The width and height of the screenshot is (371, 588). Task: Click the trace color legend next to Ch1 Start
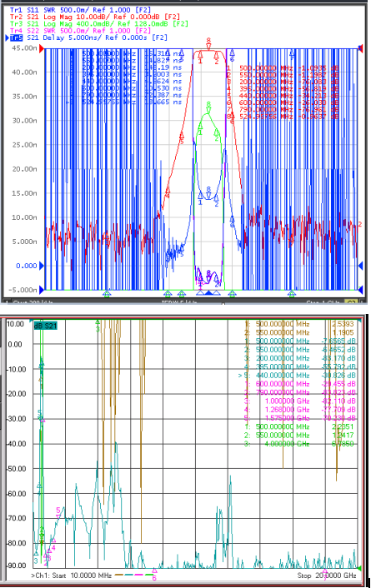click(x=134, y=575)
